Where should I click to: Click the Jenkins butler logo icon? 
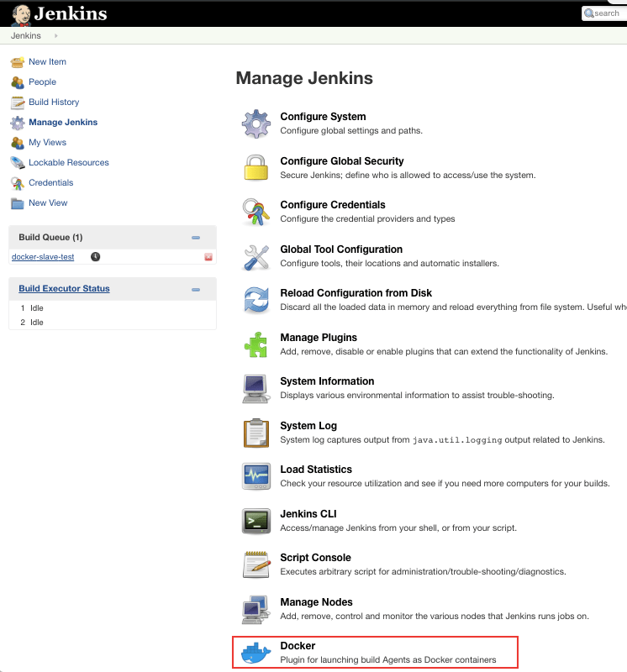pos(20,15)
